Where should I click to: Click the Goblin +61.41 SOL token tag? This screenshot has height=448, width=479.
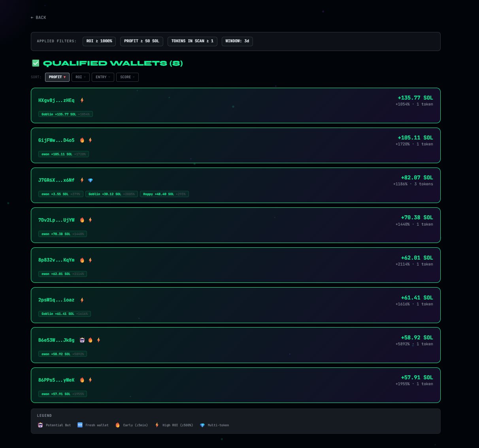pos(65,314)
